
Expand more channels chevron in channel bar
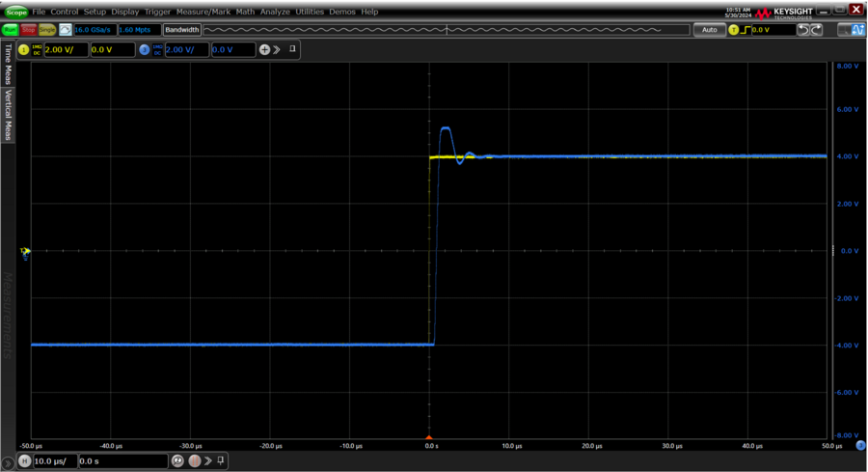277,49
